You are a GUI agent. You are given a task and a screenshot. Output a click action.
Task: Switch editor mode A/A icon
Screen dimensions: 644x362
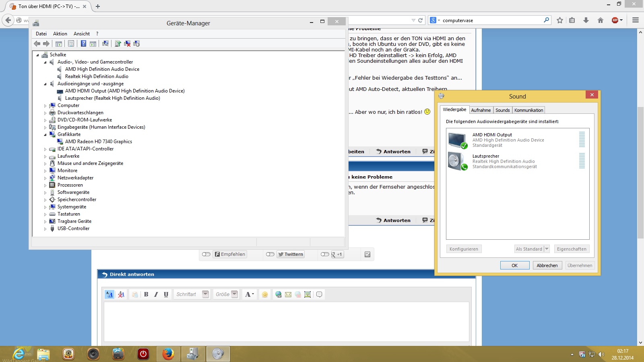pos(109,294)
